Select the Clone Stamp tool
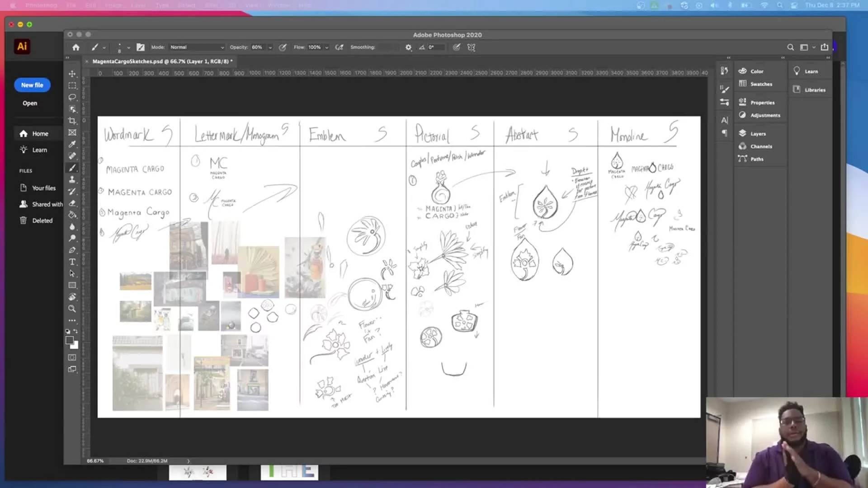 [x=72, y=179]
